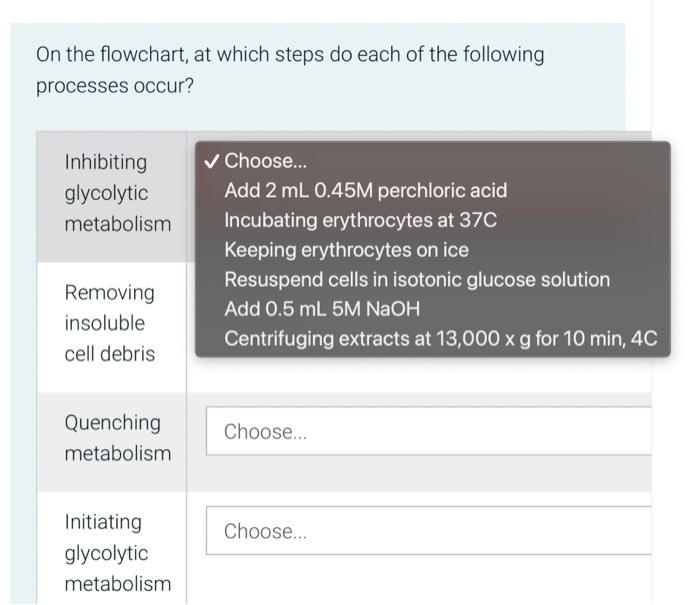Click the 'Quenching metabolism' row label

tap(117, 438)
